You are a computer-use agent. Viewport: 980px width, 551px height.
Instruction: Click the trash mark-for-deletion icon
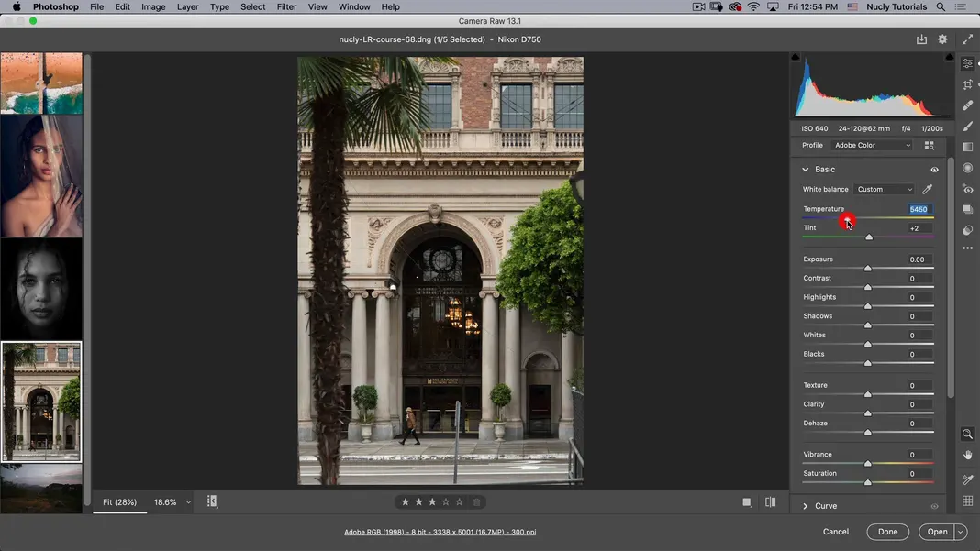point(476,502)
